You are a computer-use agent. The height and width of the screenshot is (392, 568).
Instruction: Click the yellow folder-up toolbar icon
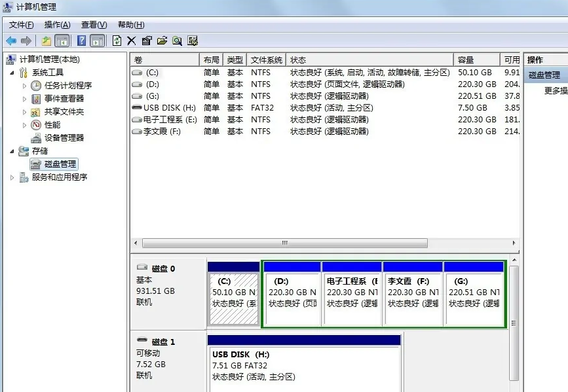(46, 41)
